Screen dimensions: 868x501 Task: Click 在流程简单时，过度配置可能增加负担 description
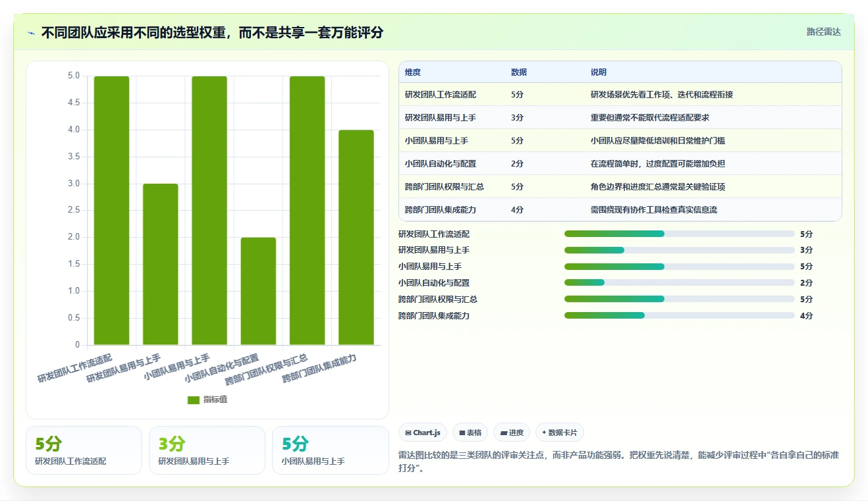pos(658,164)
